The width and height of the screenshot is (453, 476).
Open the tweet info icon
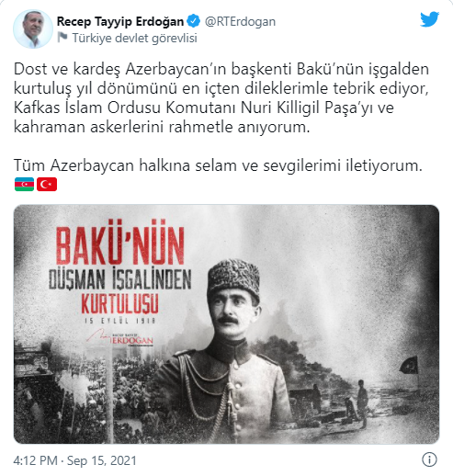point(429,459)
